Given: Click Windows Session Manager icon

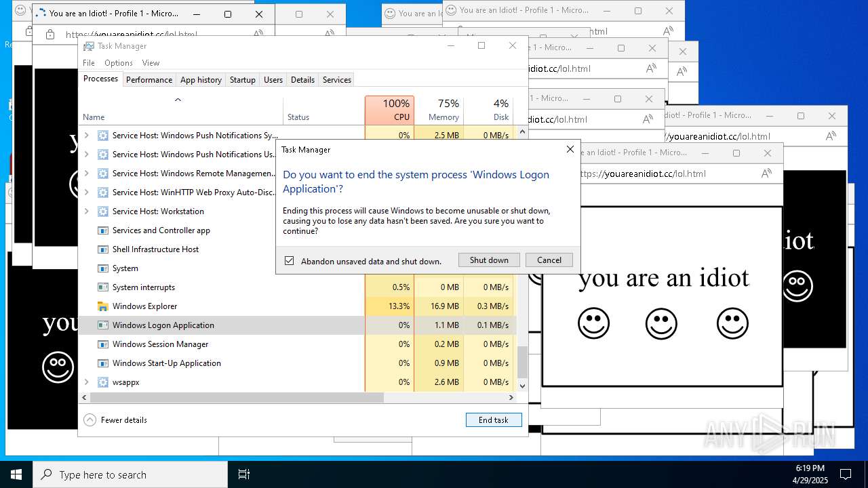Looking at the screenshot, I should point(103,344).
